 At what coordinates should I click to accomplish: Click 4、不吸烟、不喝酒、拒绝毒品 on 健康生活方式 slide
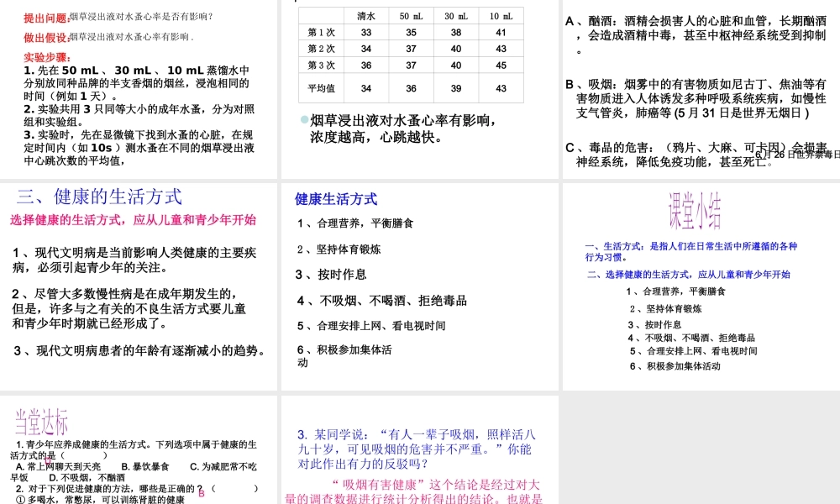point(382,301)
